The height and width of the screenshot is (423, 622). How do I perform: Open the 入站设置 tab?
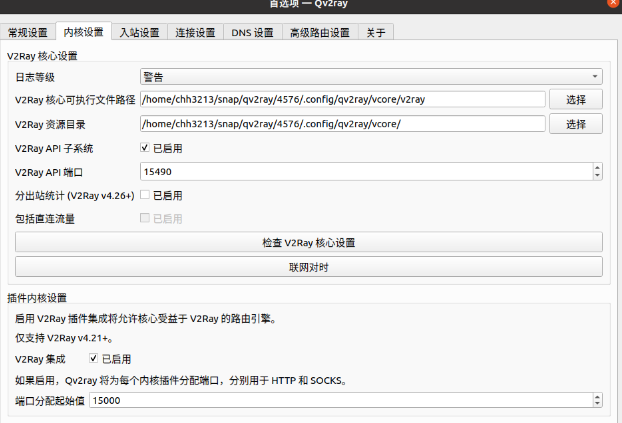[x=139, y=32]
